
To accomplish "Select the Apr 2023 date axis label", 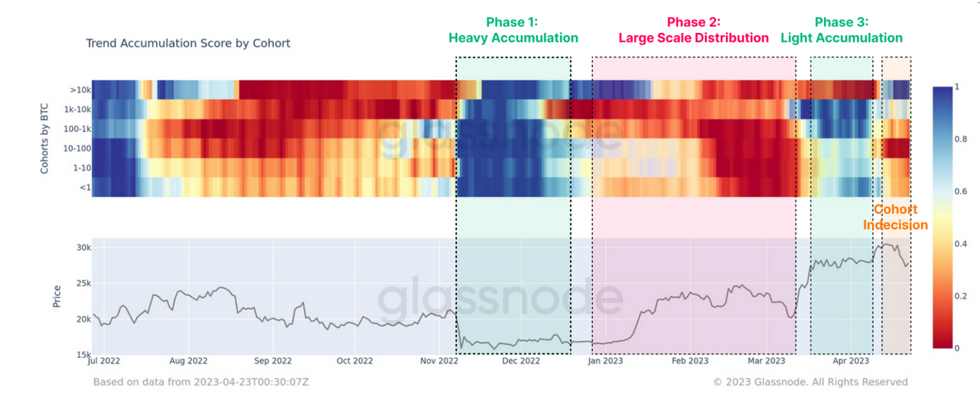I will pos(851,361).
